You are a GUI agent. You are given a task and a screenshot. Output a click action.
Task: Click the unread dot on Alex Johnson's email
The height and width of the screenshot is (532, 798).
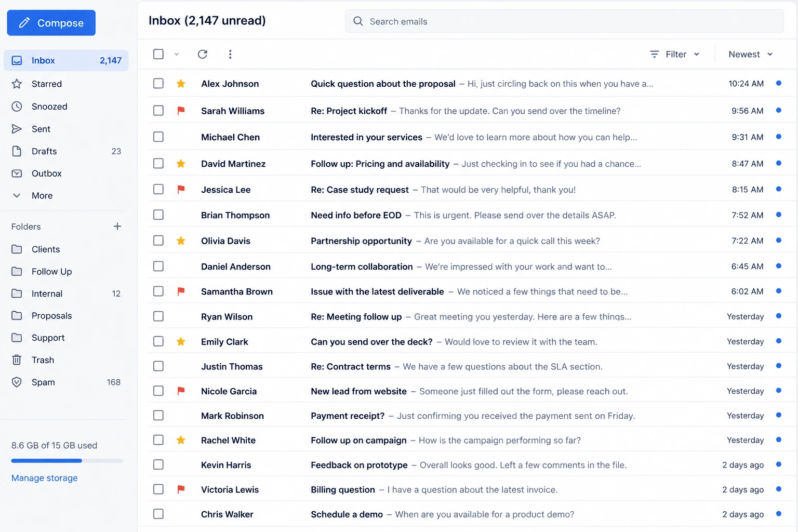[x=778, y=83]
